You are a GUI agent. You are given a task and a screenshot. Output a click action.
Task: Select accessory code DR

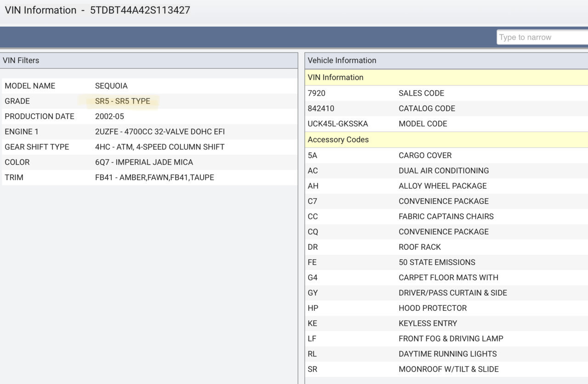[313, 246]
